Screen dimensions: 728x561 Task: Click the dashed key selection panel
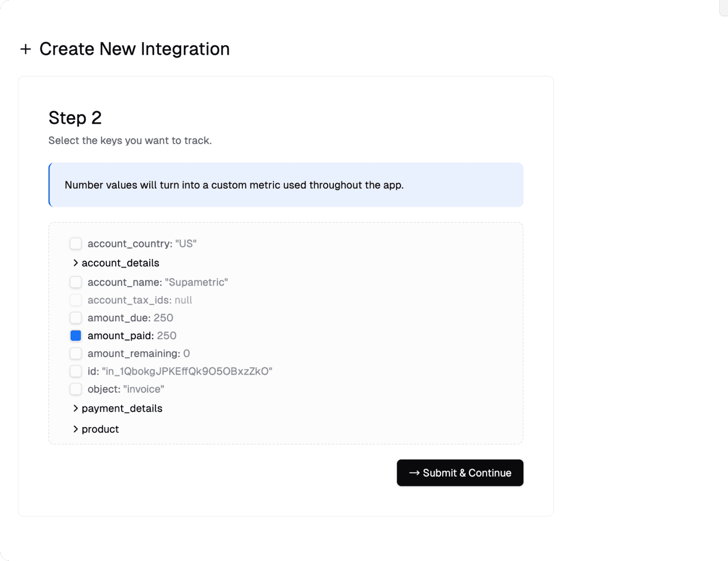pyautogui.click(x=286, y=332)
